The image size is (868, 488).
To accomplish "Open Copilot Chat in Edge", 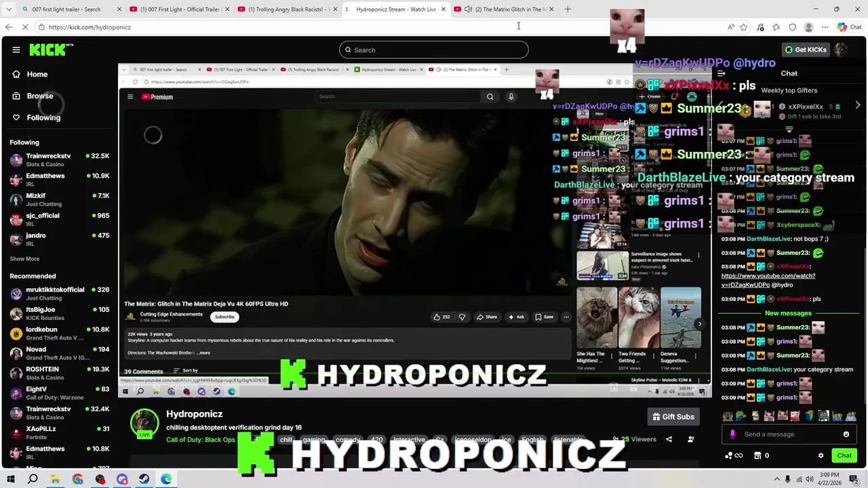I will pos(849,27).
